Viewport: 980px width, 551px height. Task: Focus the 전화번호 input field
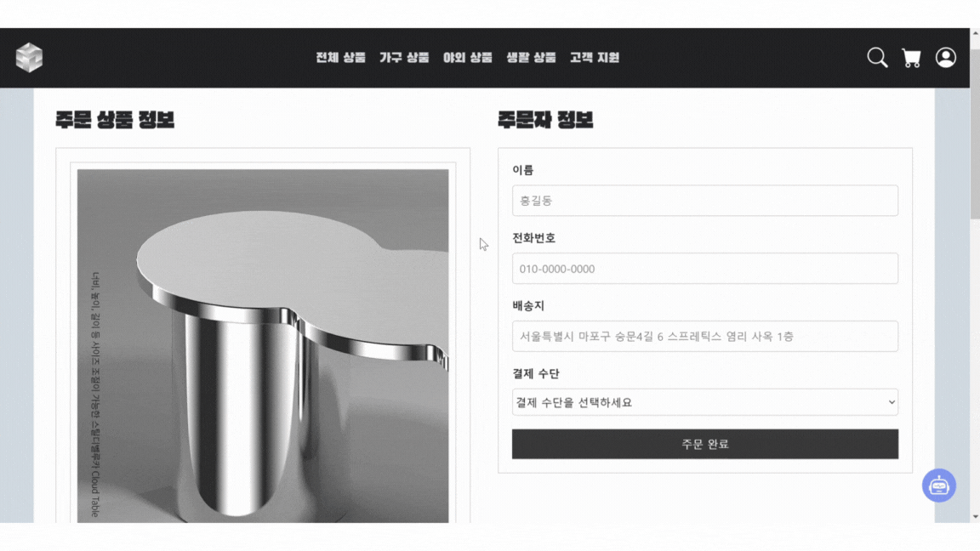coord(705,269)
